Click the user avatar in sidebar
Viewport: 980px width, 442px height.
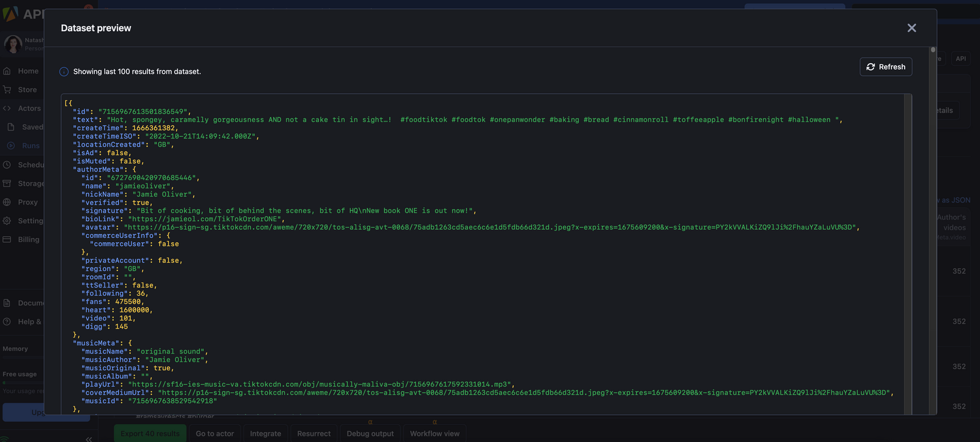[13, 44]
